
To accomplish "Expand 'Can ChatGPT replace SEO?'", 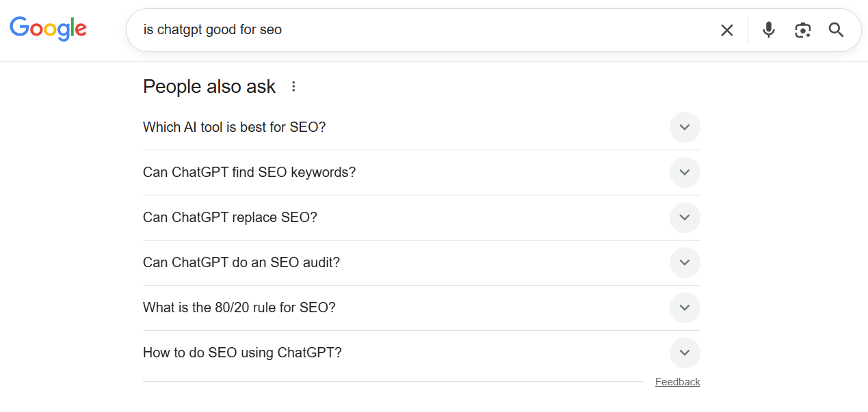I will (x=684, y=217).
